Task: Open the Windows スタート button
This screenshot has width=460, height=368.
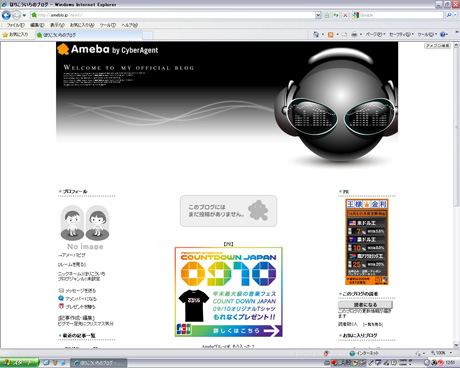Action: (x=19, y=363)
